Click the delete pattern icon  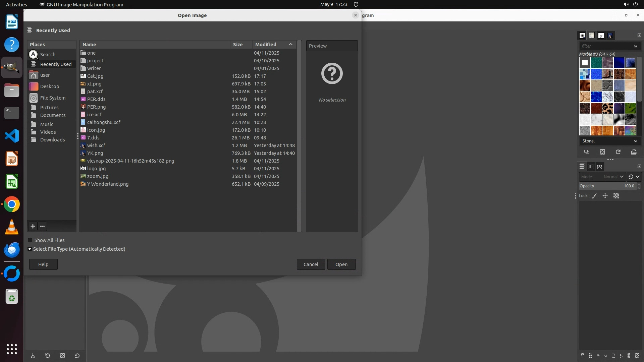tap(602, 152)
